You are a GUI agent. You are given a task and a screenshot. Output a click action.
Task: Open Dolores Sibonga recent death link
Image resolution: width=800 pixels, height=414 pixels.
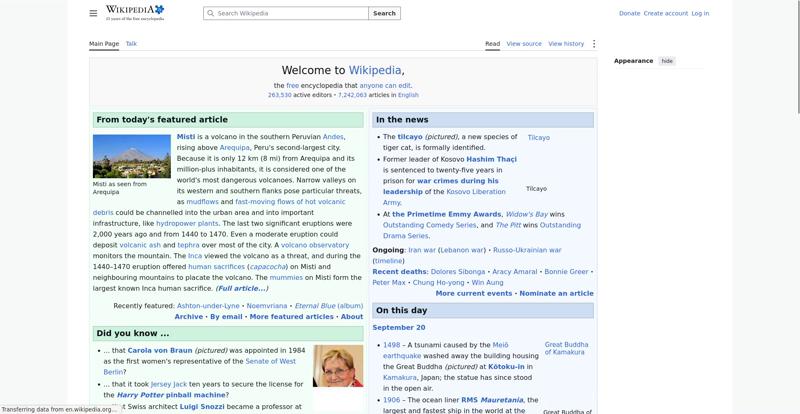pos(458,272)
